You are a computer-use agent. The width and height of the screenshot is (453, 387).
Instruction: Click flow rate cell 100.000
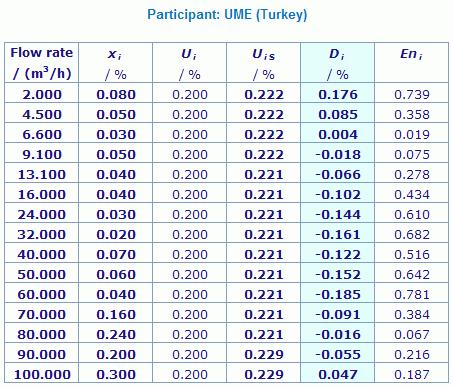pos(42,375)
